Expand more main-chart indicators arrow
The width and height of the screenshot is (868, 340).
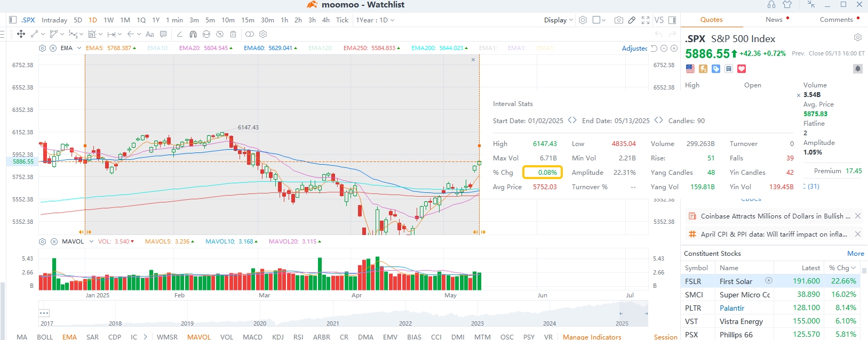point(145,337)
